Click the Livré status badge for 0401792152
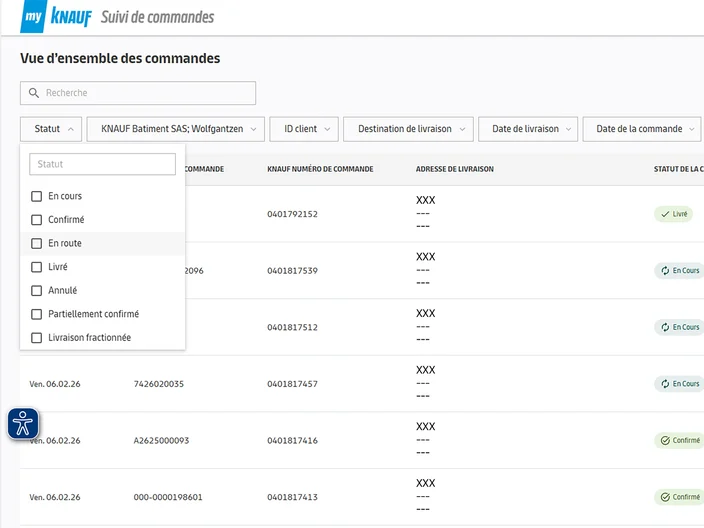Screen dimensions: 704x528 click(x=673, y=214)
